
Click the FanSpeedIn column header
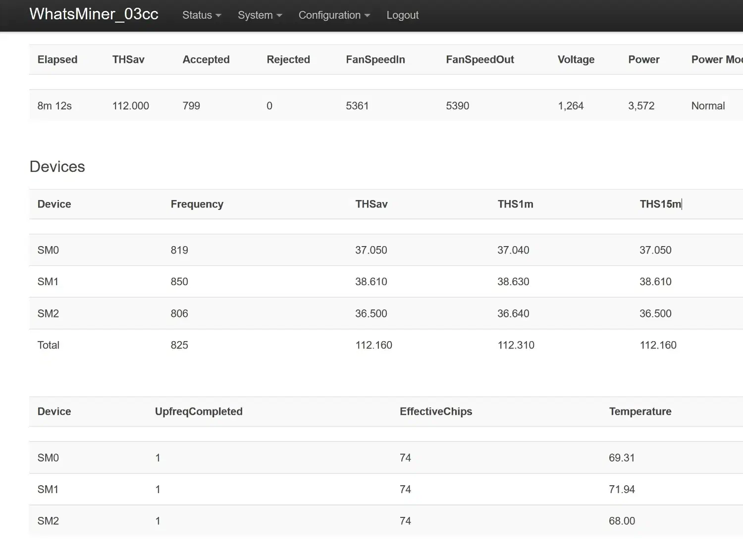point(375,59)
